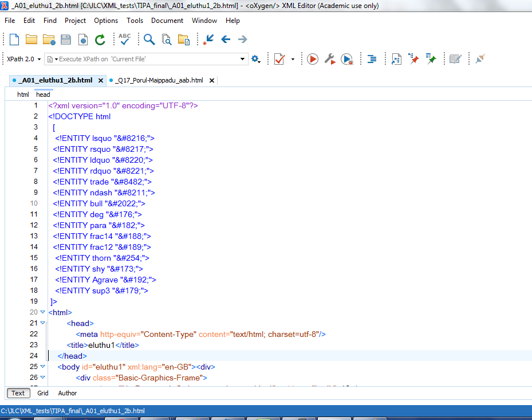The width and height of the screenshot is (532, 420).
Task: Click the title element text eluthu1
Action: pos(101,346)
